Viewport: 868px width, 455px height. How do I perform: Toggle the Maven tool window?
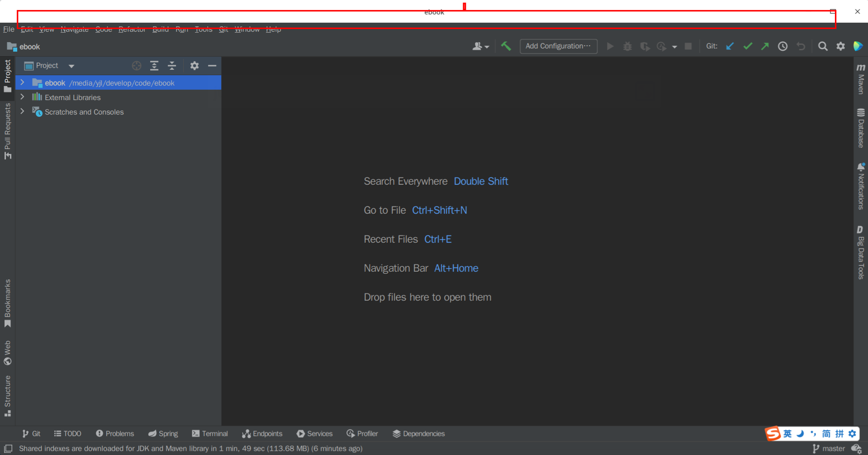point(861,79)
